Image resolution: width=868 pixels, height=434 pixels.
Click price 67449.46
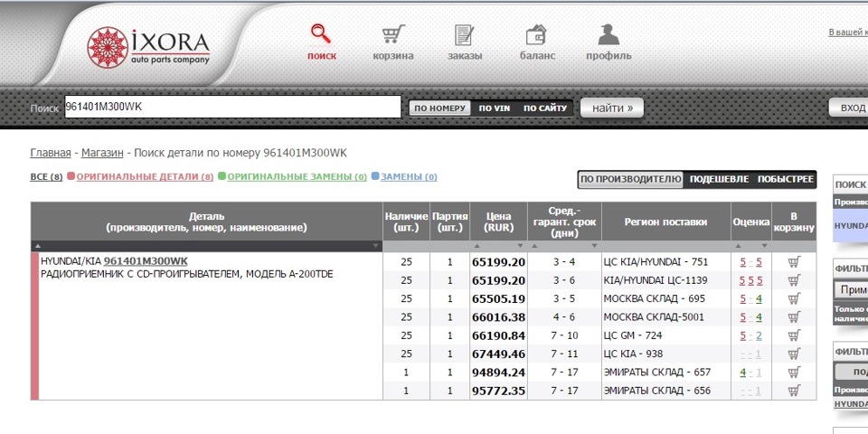pos(498,354)
